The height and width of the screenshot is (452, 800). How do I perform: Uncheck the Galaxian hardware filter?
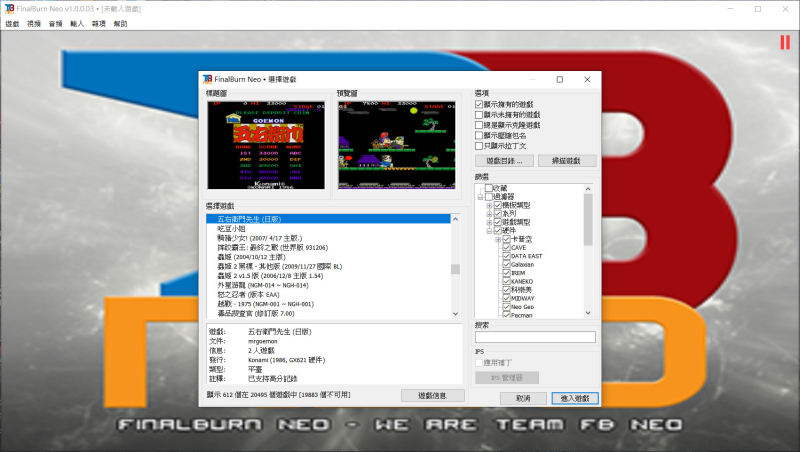(506, 264)
